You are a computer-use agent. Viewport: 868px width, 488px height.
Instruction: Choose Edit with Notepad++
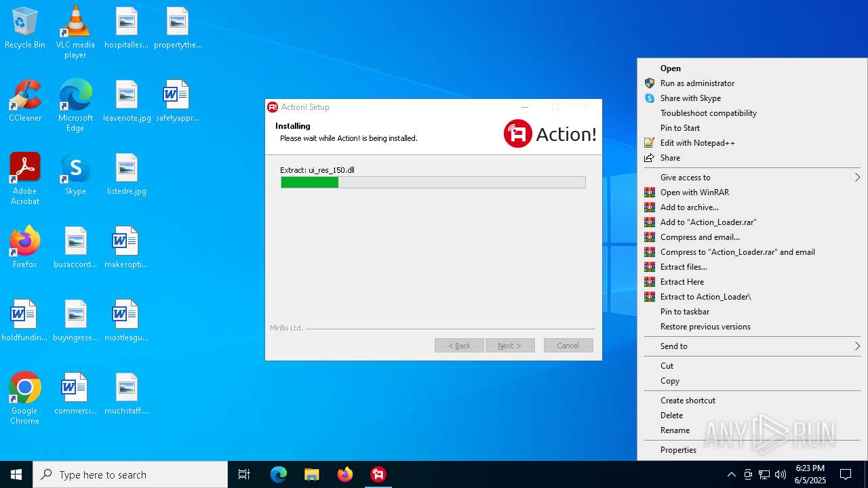point(751,142)
